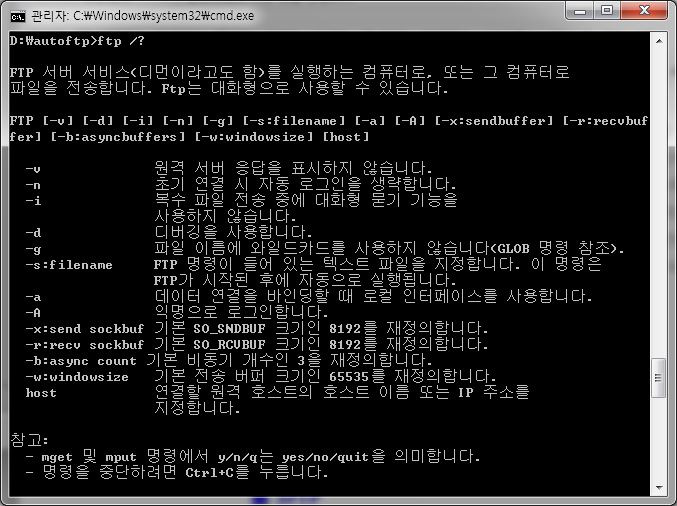This screenshot has width=677, height=506.
Task: Click the '-n' option row label
Action: (33, 185)
